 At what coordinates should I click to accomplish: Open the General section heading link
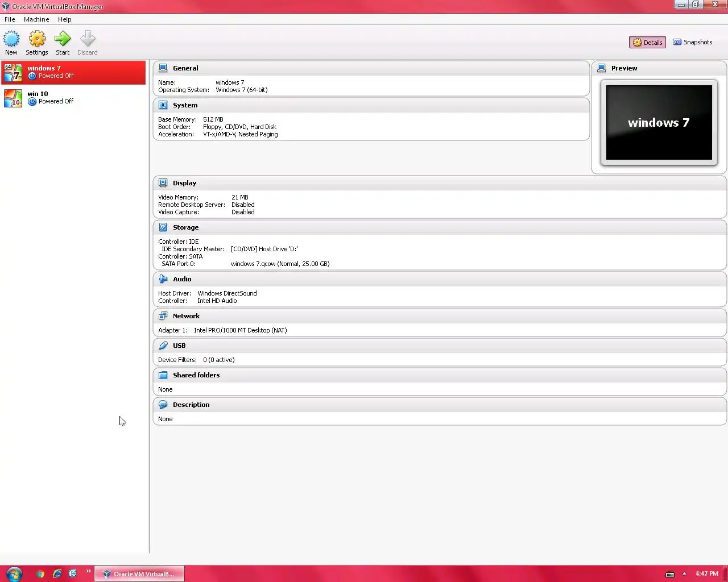tap(185, 68)
